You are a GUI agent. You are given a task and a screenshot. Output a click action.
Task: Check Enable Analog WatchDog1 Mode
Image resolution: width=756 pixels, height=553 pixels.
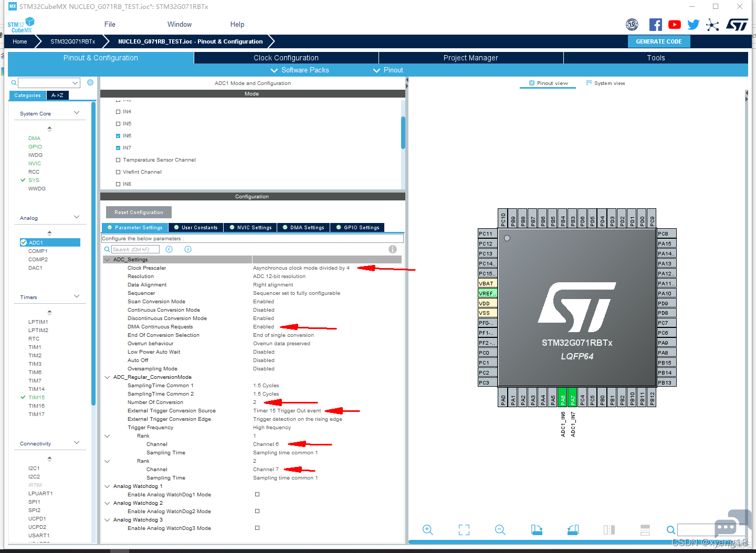(257, 494)
